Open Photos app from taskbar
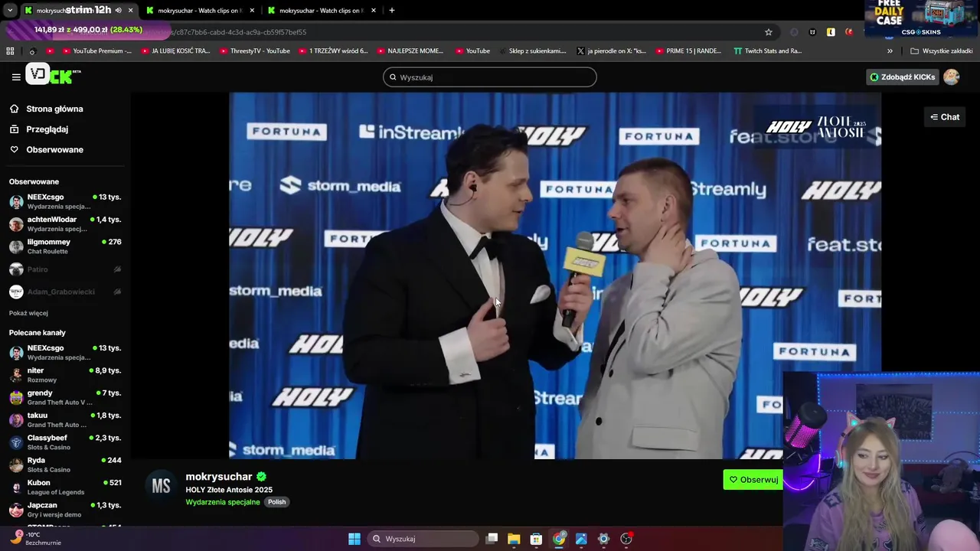 point(581,539)
